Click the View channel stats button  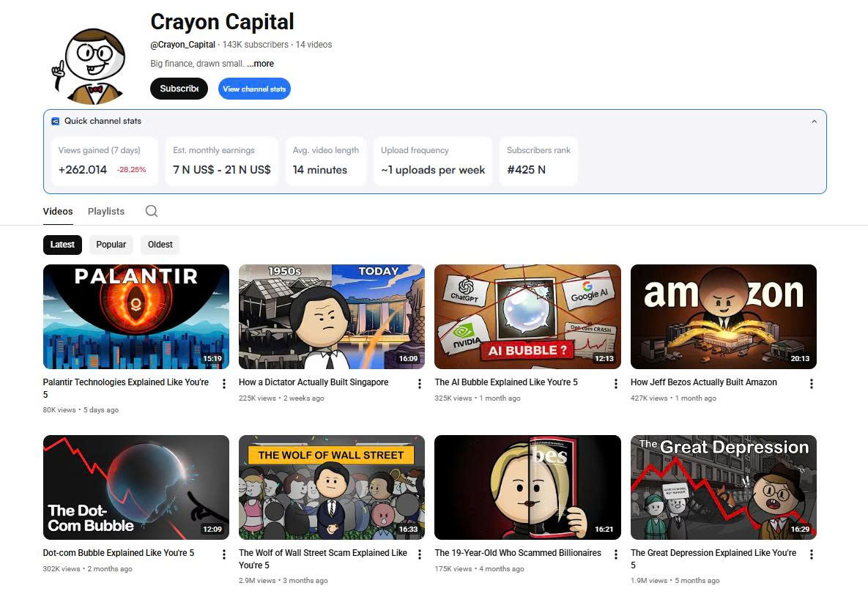tap(254, 89)
